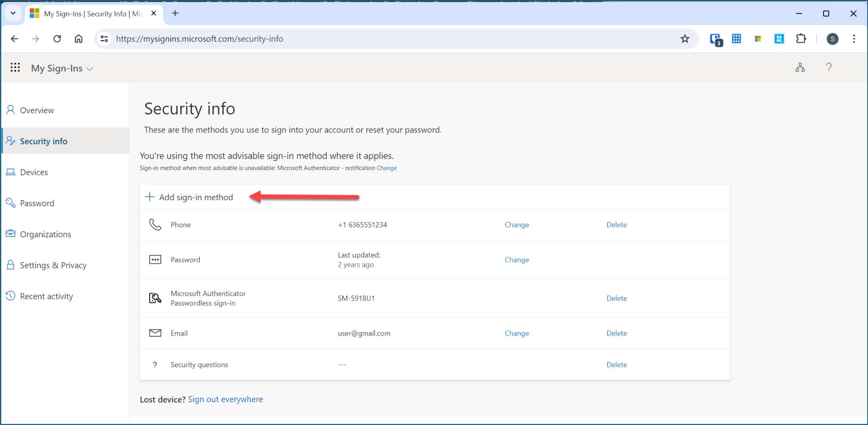The height and width of the screenshot is (425, 868).
Task: Click the Security questions question mark icon
Action: (x=155, y=365)
